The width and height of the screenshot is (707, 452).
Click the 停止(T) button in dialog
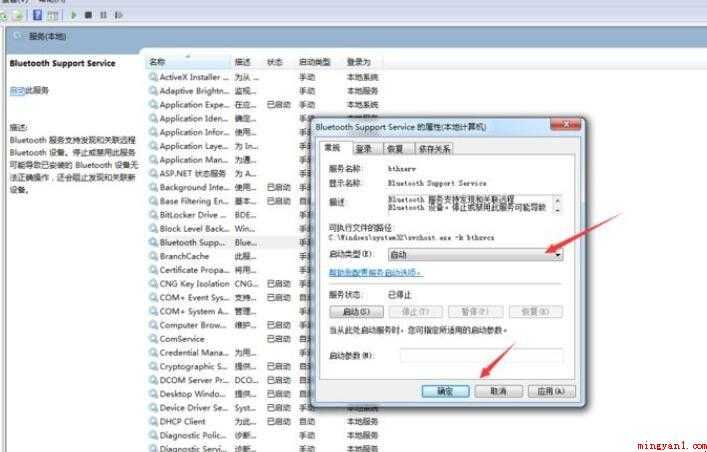pos(416,312)
